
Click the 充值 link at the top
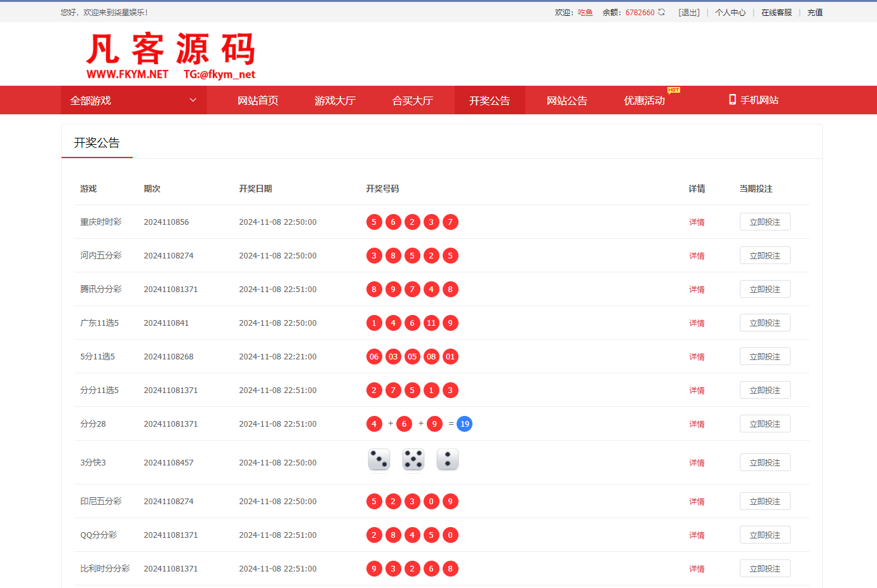click(x=815, y=12)
